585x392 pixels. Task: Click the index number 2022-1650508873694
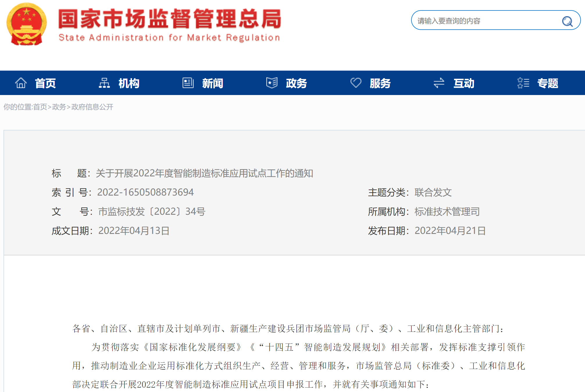point(145,192)
